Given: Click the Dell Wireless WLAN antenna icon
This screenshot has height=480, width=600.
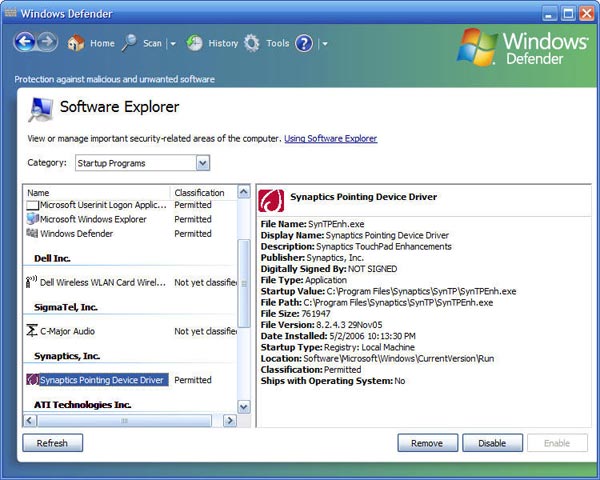Looking at the screenshot, I should (31, 282).
